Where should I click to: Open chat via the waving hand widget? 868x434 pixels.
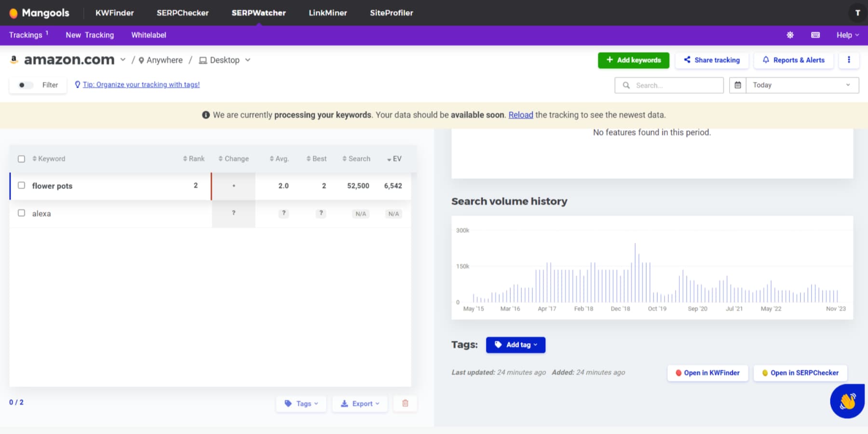click(x=847, y=401)
